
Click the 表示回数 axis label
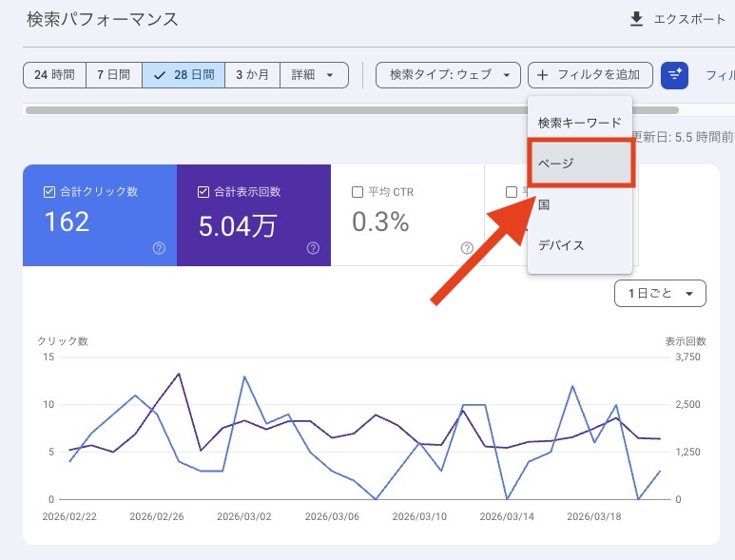pos(686,341)
